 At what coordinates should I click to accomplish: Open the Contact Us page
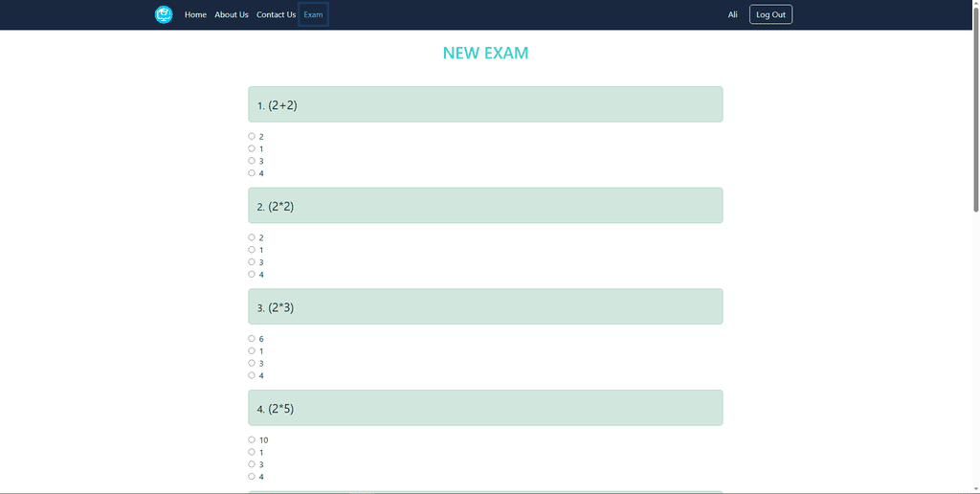276,14
